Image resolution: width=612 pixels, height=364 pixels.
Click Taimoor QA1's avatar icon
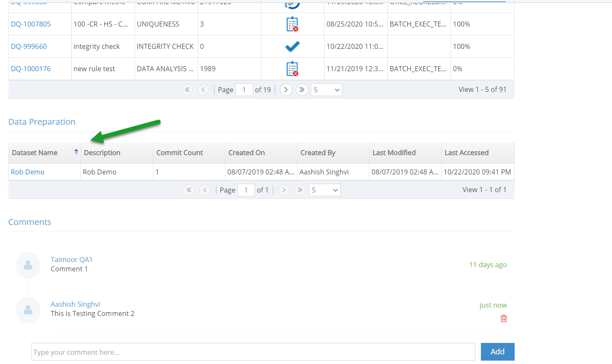(28, 265)
